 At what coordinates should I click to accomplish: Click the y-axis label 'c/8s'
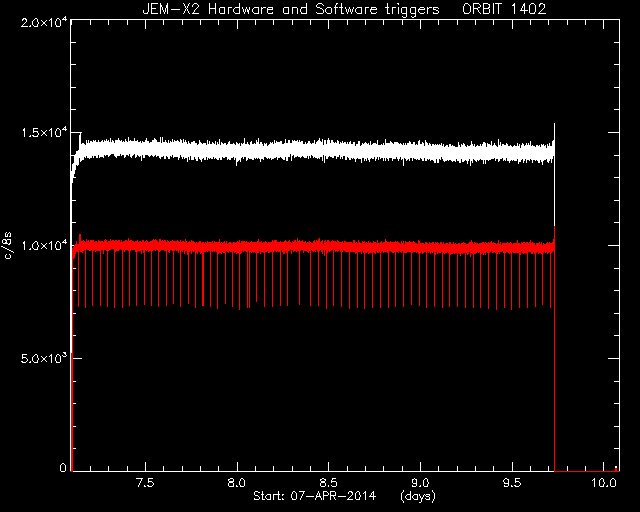[7, 246]
